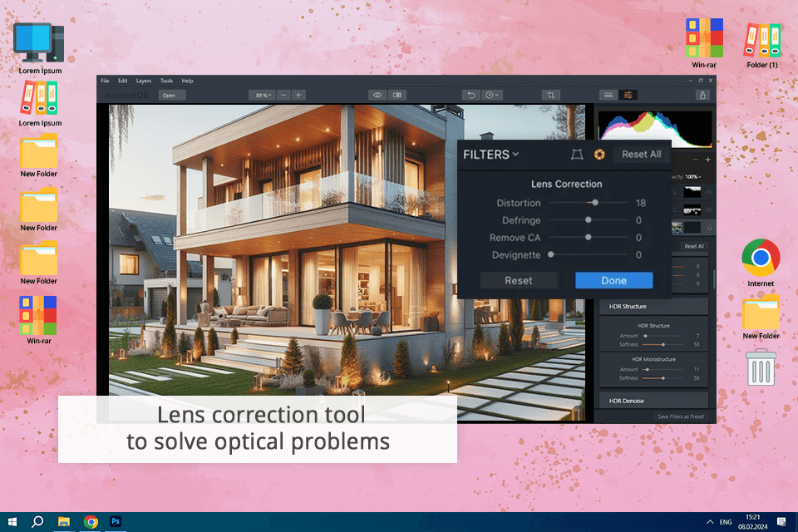Screen dimensions: 798x532
Task: Open the Tools menu
Action: click(x=166, y=81)
